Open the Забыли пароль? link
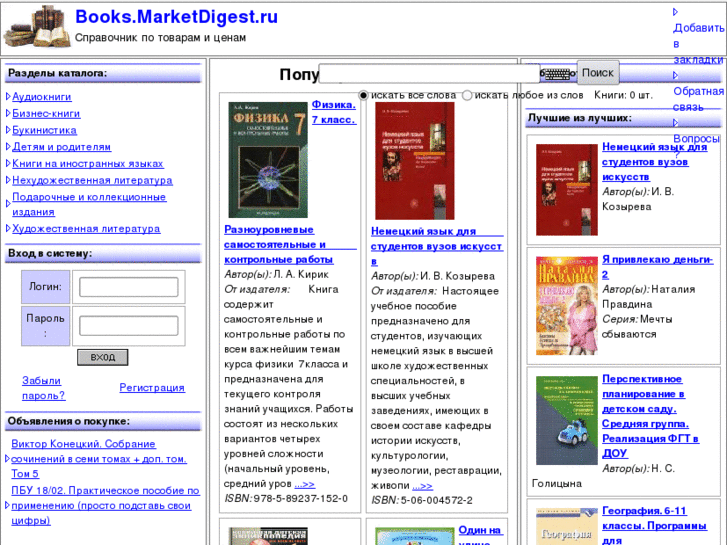727x545 pixels. 44,388
